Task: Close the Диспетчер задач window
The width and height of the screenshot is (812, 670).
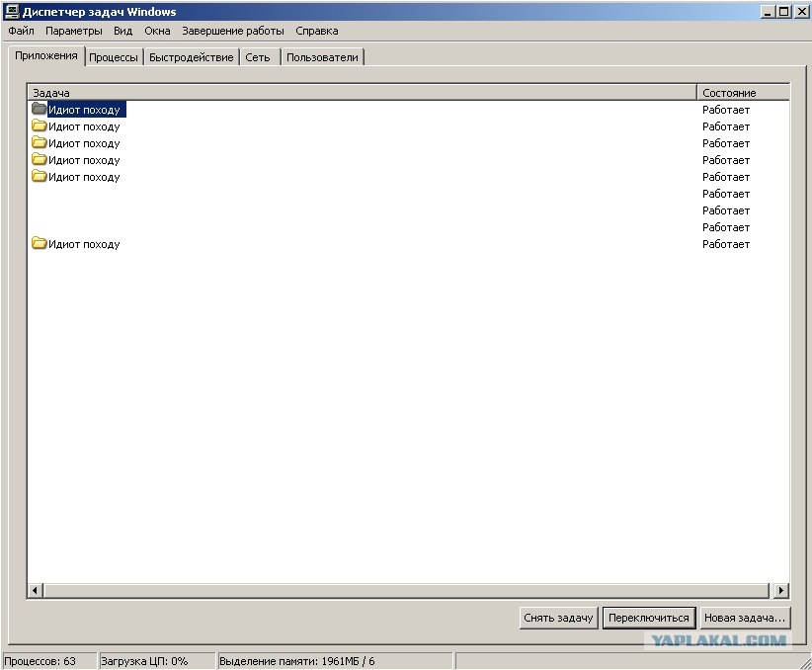Action: pyautogui.click(x=803, y=12)
